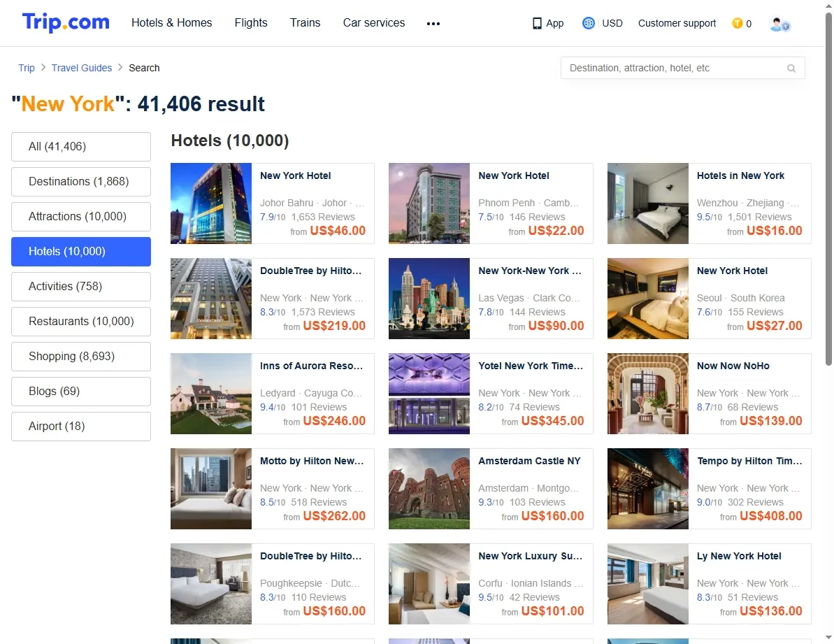Open Ly New York Hotel photo
The height and width of the screenshot is (644, 834).
pyautogui.click(x=648, y=584)
